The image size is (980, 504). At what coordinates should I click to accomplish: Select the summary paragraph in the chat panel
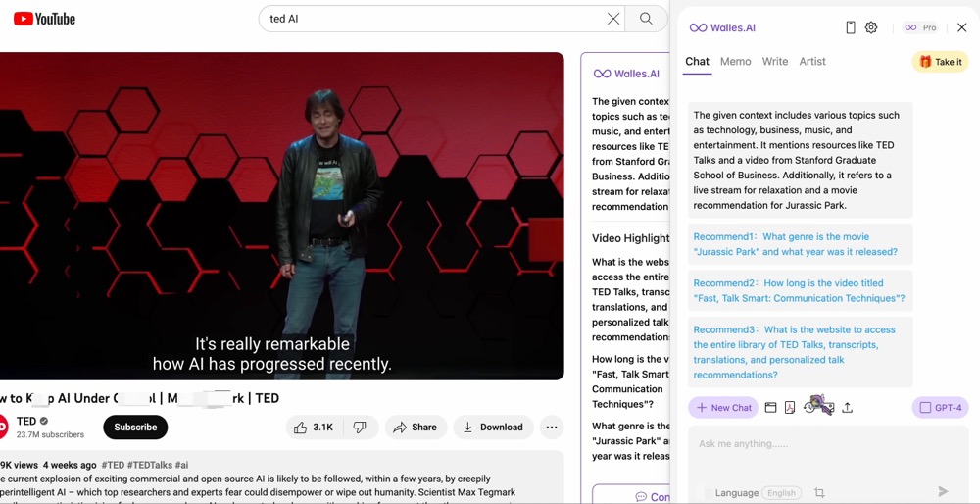(800, 160)
